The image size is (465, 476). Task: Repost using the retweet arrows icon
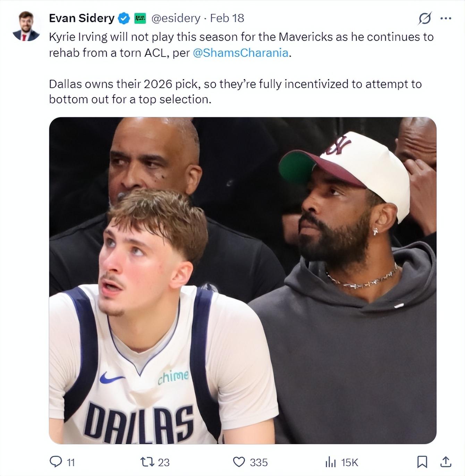pyautogui.click(x=147, y=462)
